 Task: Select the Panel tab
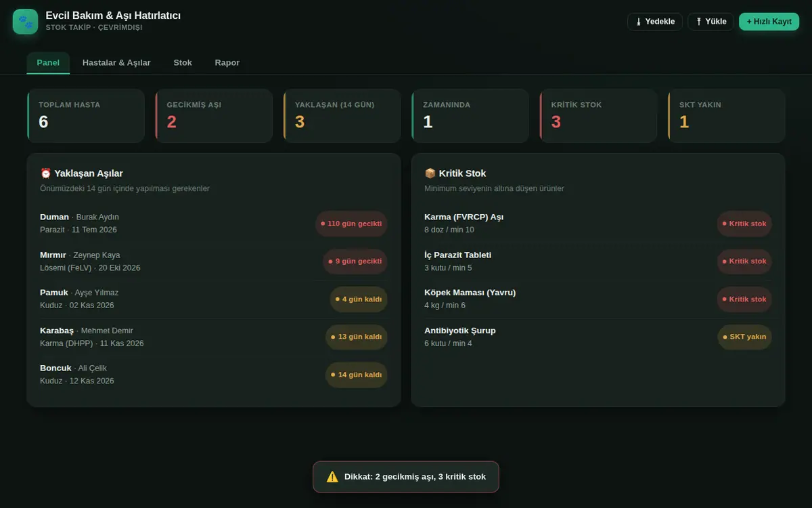pos(48,62)
